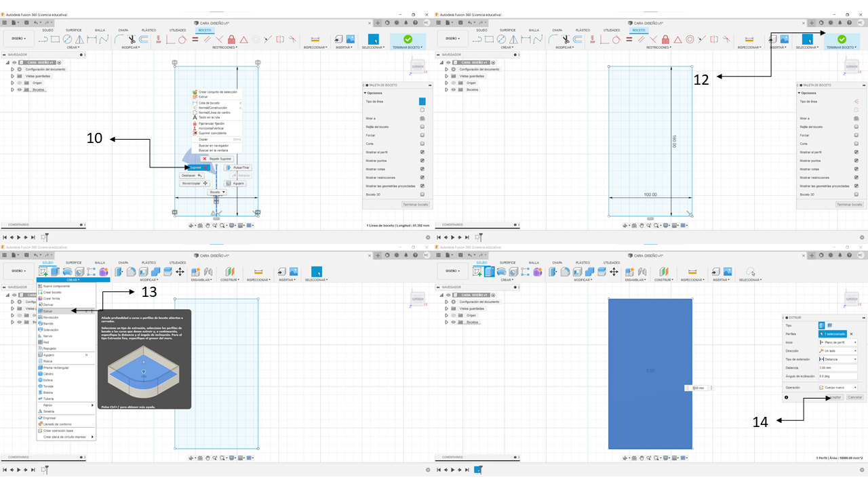Open Dirección dropdown in Extruir dialog

[837, 351]
